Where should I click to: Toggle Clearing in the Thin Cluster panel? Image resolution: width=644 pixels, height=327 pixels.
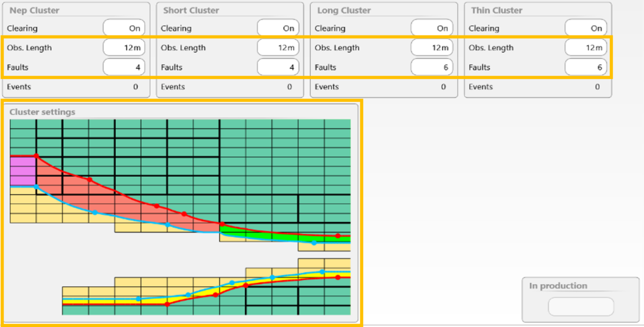click(586, 28)
